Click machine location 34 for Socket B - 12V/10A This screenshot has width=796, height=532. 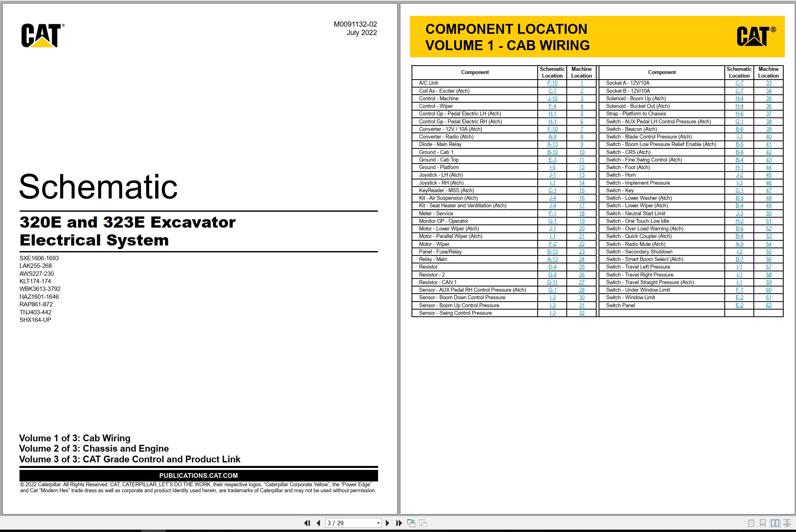769,91
